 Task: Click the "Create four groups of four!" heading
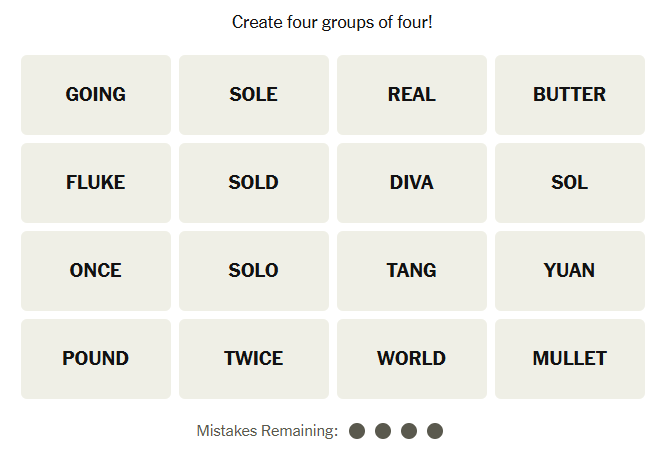pyautogui.click(x=332, y=22)
